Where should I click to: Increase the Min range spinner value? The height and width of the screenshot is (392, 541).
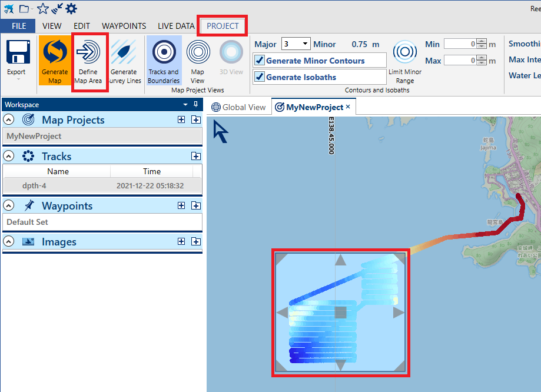[x=482, y=41]
